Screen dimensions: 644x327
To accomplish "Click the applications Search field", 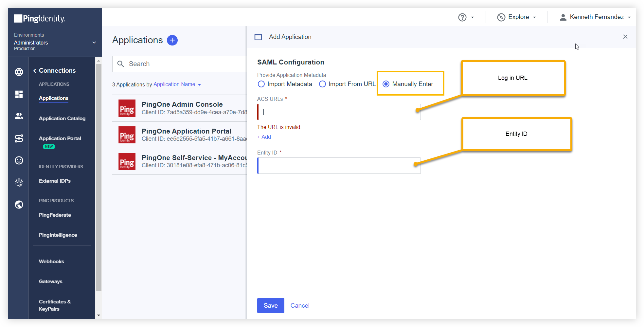I will pos(180,64).
